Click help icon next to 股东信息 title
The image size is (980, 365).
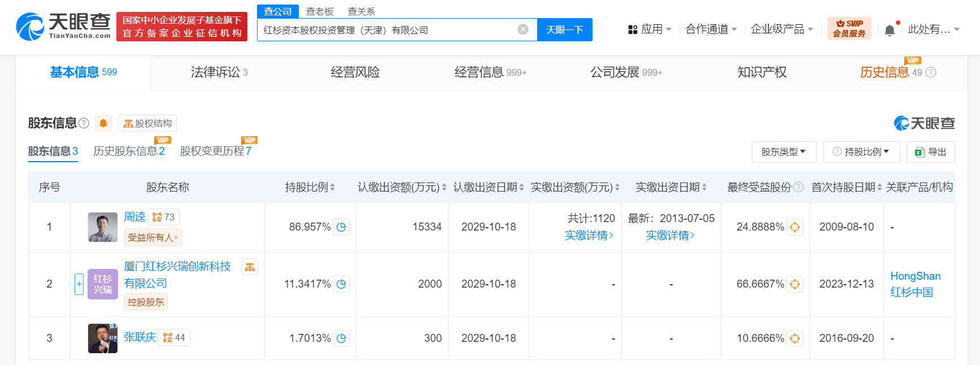(84, 123)
